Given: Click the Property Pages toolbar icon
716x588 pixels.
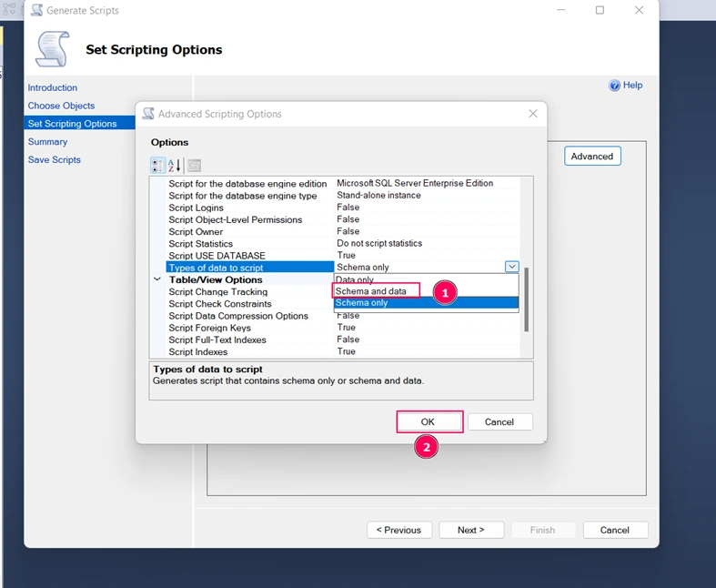Looking at the screenshot, I should click(194, 166).
